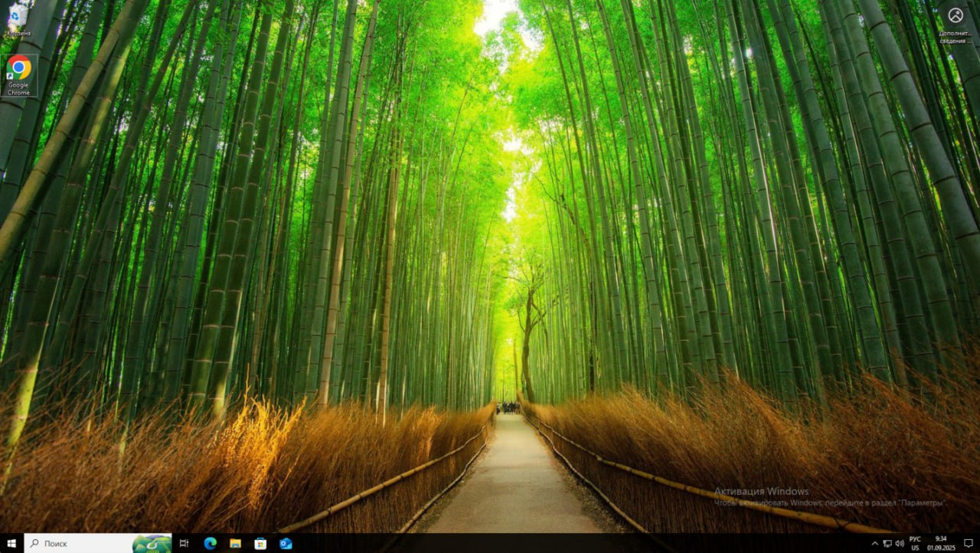This screenshot has width=980, height=553.
Task: Launch Microsoft Store from the taskbar
Action: pyautogui.click(x=260, y=543)
